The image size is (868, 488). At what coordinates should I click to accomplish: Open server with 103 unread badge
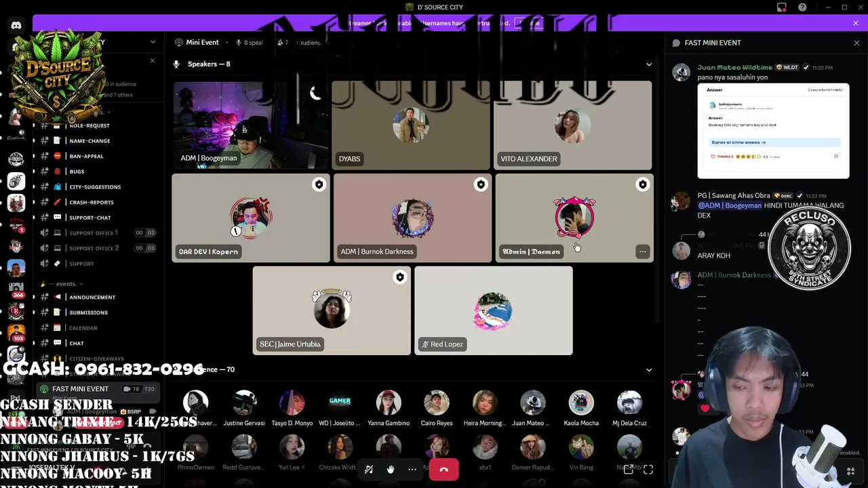click(16, 332)
